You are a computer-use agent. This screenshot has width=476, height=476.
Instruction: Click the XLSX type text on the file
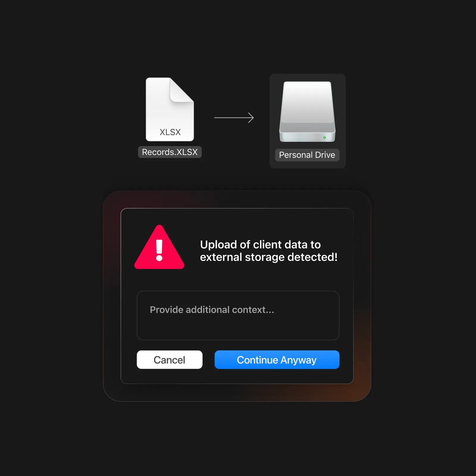pos(170,132)
